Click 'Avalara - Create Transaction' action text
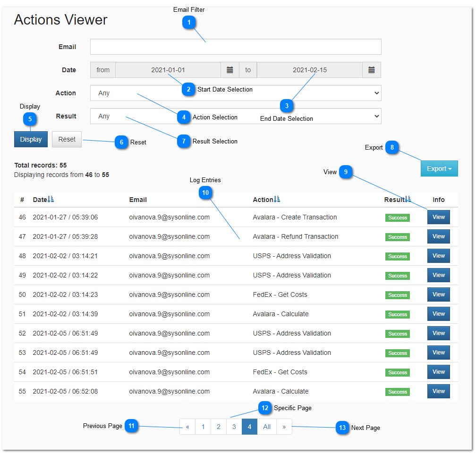This screenshot has height=454, width=476. coord(295,217)
